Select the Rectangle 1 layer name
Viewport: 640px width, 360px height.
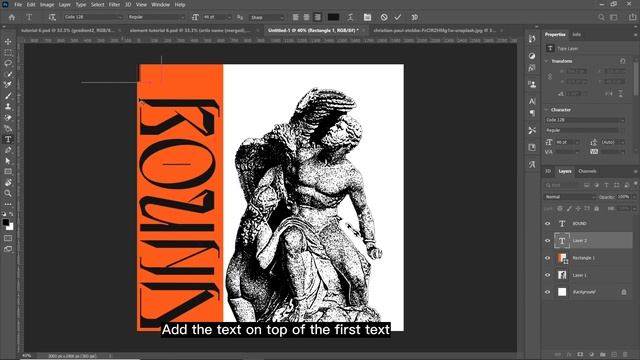click(584, 258)
